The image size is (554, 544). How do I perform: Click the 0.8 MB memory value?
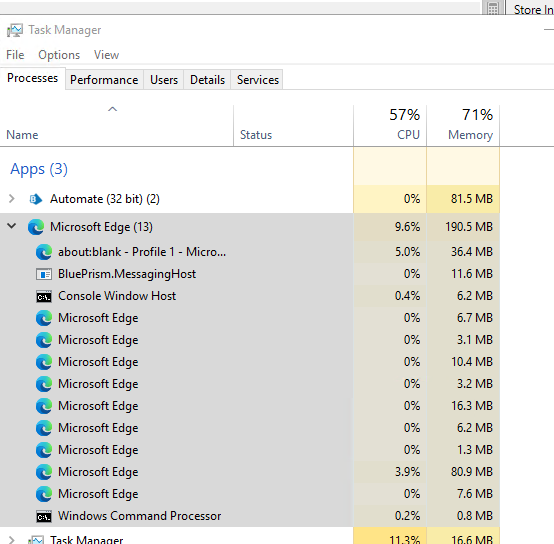(475, 516)
